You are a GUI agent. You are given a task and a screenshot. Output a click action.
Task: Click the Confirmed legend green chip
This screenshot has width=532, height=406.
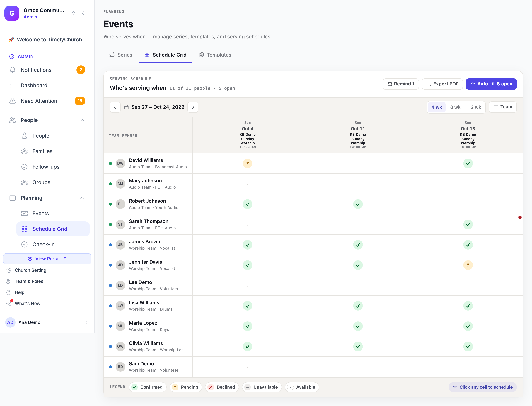pos(148,387)
